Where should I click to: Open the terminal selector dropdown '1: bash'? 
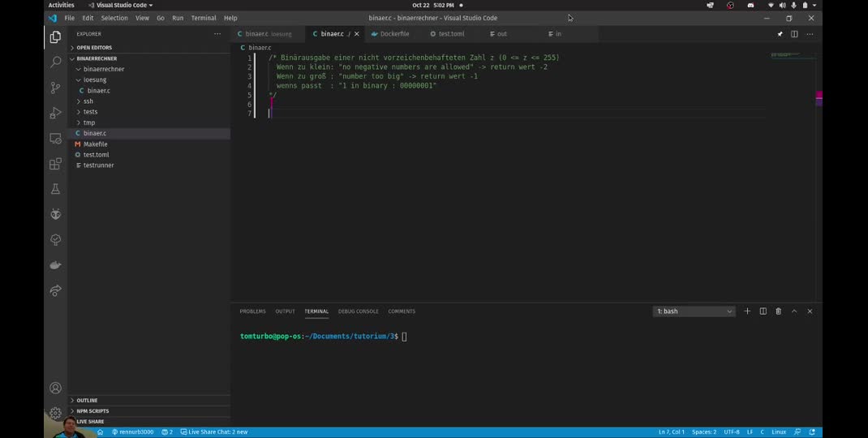[694, 311]
